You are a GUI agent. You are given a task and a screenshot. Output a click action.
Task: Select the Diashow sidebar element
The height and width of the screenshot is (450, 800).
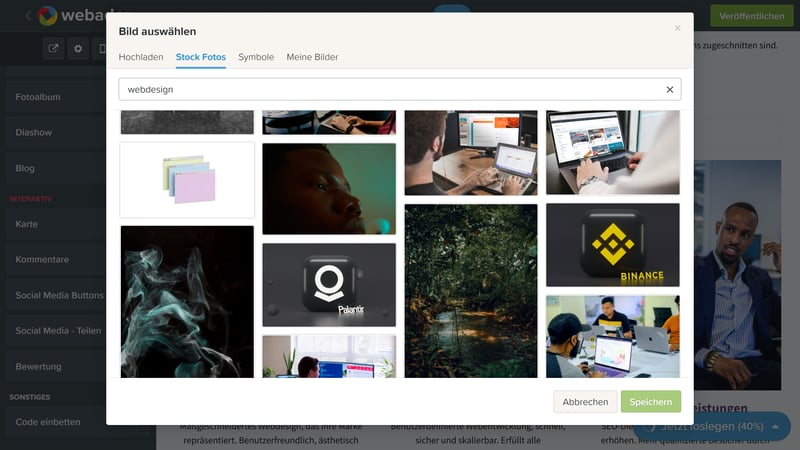click(56, 133)
